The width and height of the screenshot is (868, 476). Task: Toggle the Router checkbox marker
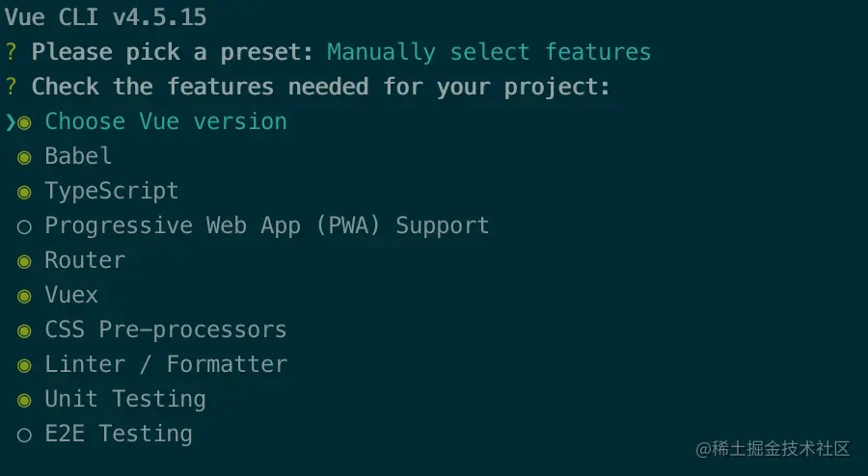[x=24, y=261]
